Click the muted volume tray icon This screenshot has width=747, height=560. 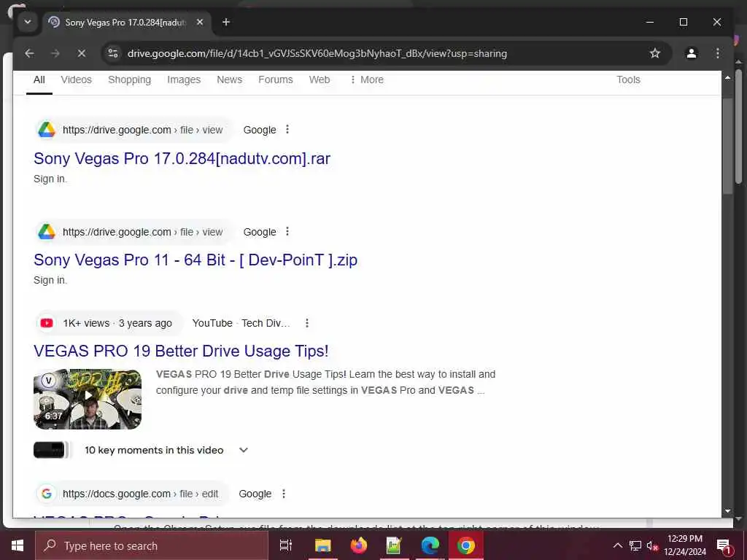(x=652, y=545)
